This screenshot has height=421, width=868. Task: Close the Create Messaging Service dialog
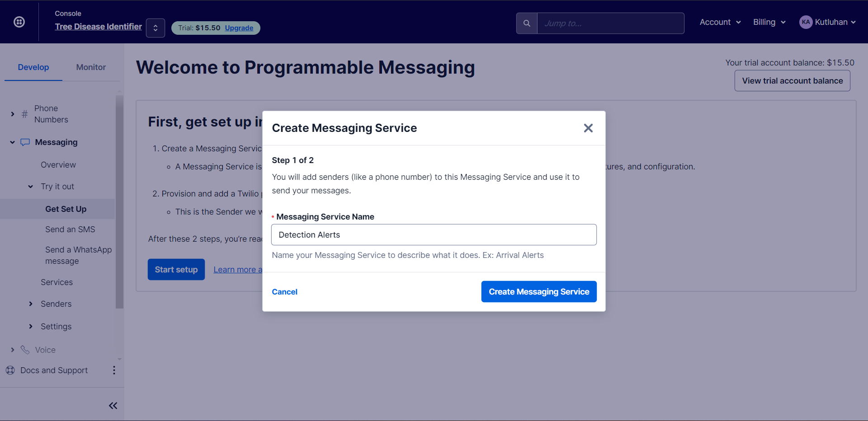588,128
